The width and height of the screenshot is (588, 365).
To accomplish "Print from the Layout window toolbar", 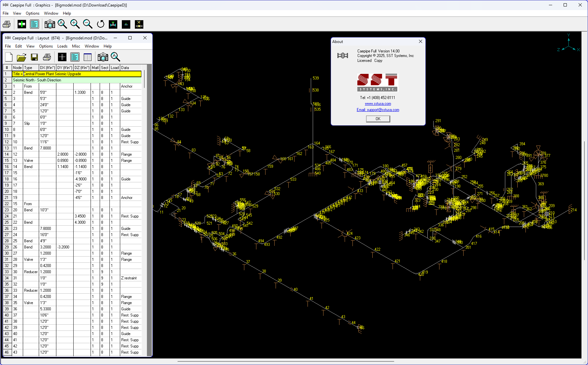I will (x=47, y=57).
